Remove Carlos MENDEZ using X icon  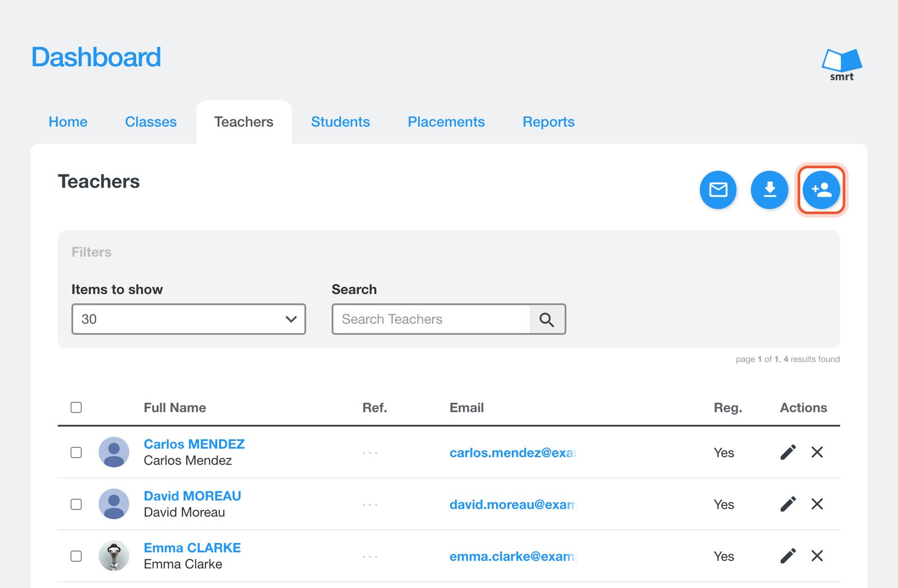(817, 452)
